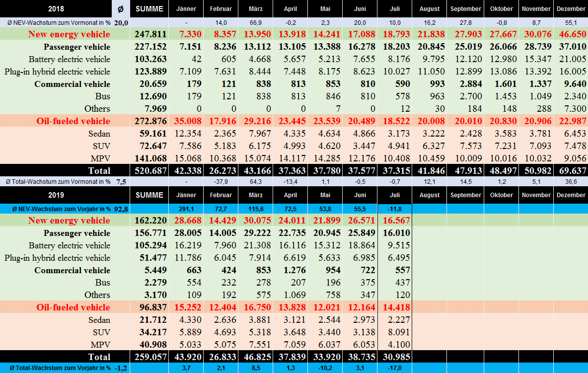Click the Juli header of the 2019 table
588x373 pixels.
coord(394,195)
